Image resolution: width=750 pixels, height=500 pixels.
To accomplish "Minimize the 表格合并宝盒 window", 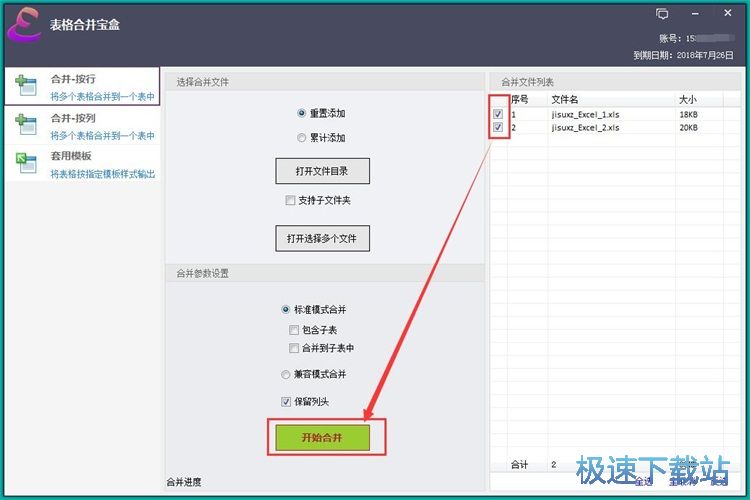I will [x=695, y=14].
